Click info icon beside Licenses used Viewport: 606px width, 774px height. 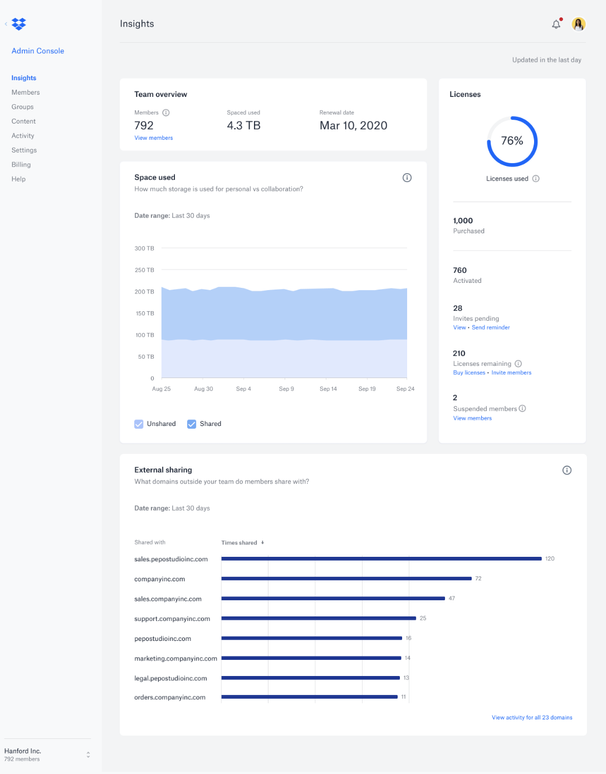pos(536,179)
